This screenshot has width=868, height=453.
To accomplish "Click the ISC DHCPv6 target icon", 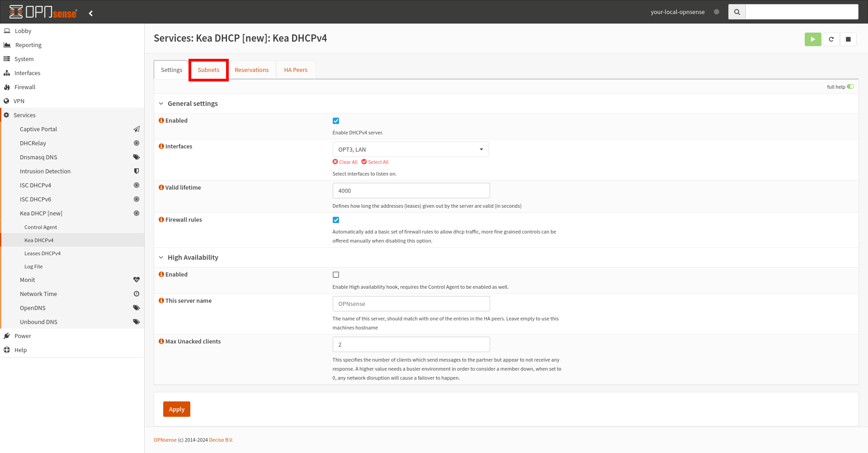I will (137, 199).
